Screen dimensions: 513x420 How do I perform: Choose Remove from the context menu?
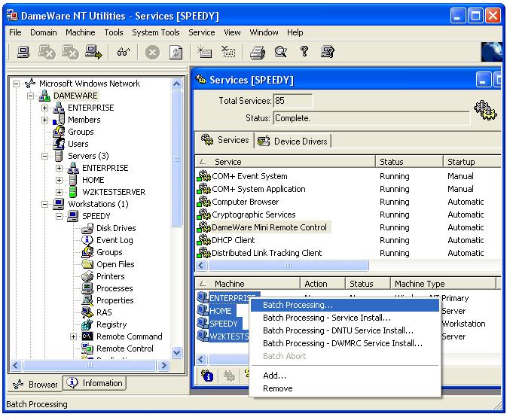point(345,388)
